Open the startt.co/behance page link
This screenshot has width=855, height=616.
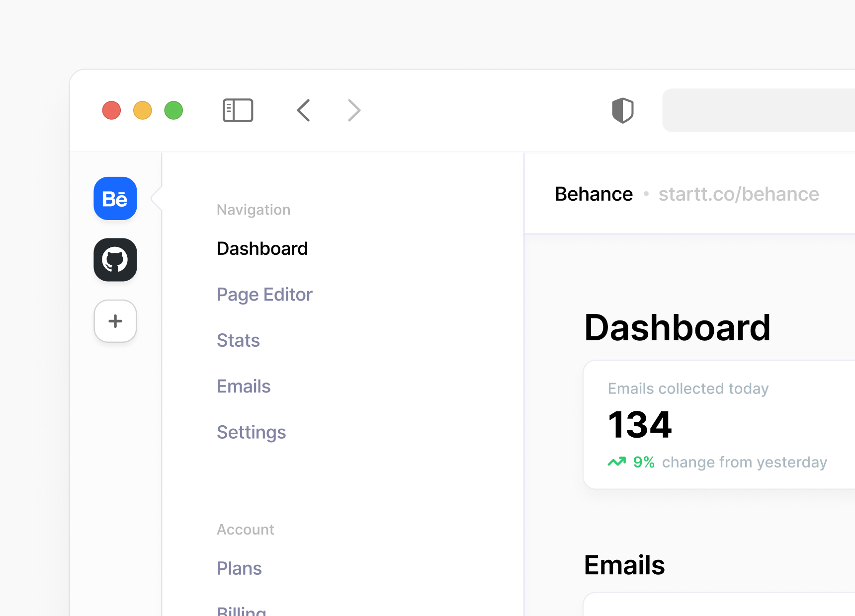coord(739,194)
